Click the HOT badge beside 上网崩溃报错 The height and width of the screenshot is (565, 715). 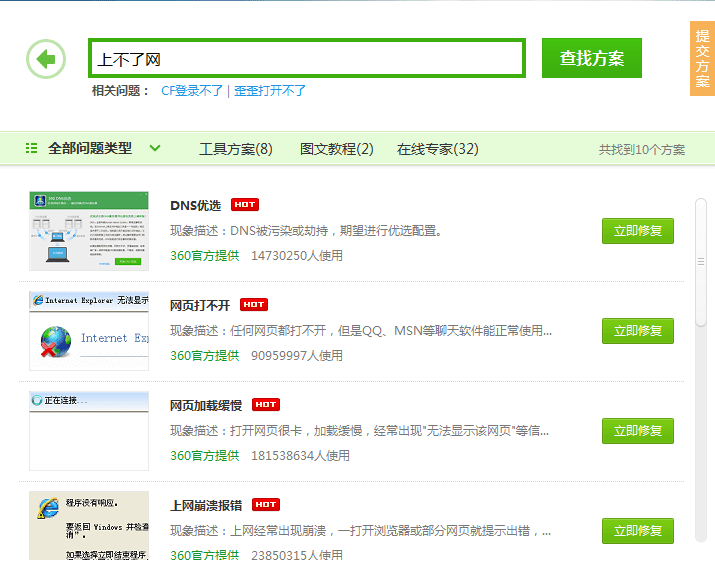(x=265, y=504)
